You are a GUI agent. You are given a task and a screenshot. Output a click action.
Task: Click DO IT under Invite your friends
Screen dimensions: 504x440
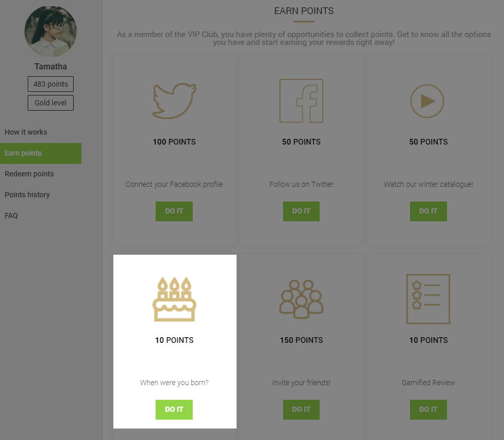click(301, 410)
